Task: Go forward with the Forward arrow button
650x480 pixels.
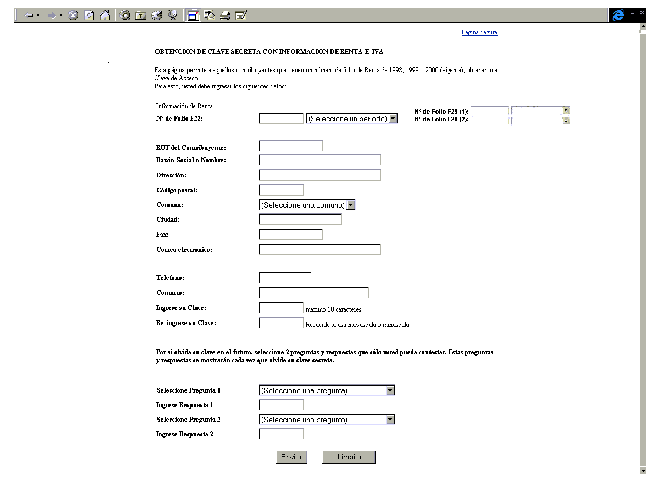Action: [51, 15]
